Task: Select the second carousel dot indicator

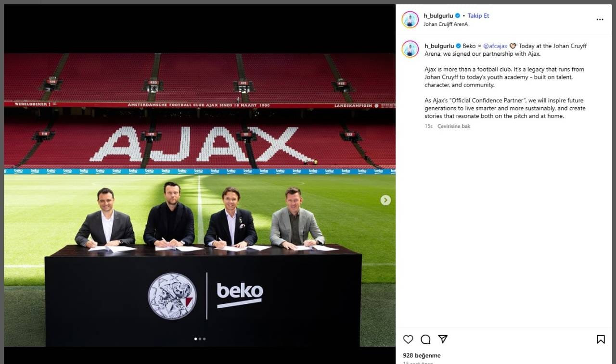Action: point(200,339)
